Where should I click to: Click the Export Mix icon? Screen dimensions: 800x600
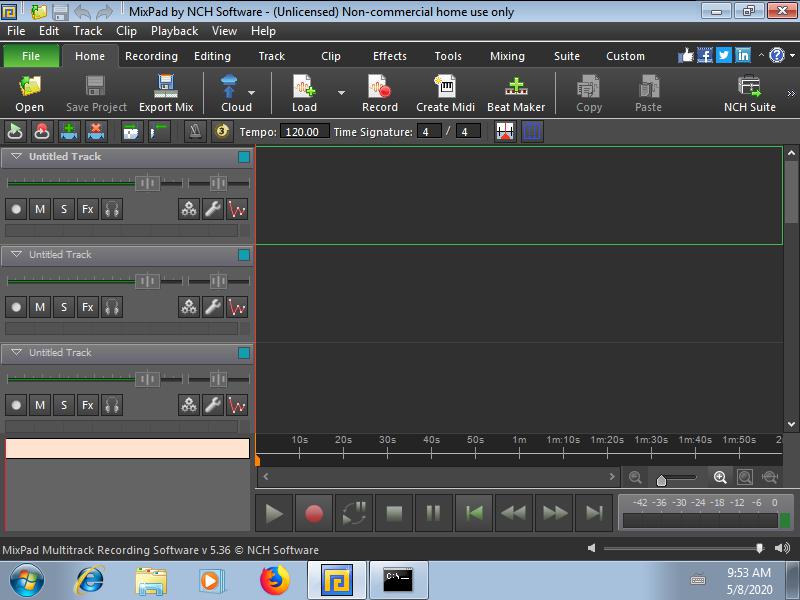(166, 86)
